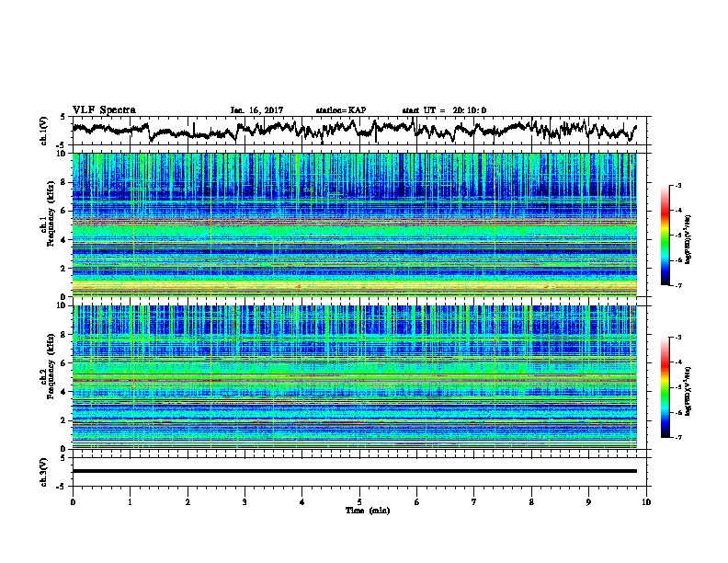Click the log(PSD) label beside ch.2 color scale
This screenshot has width=728, height=563.
[x=688, y=391]
